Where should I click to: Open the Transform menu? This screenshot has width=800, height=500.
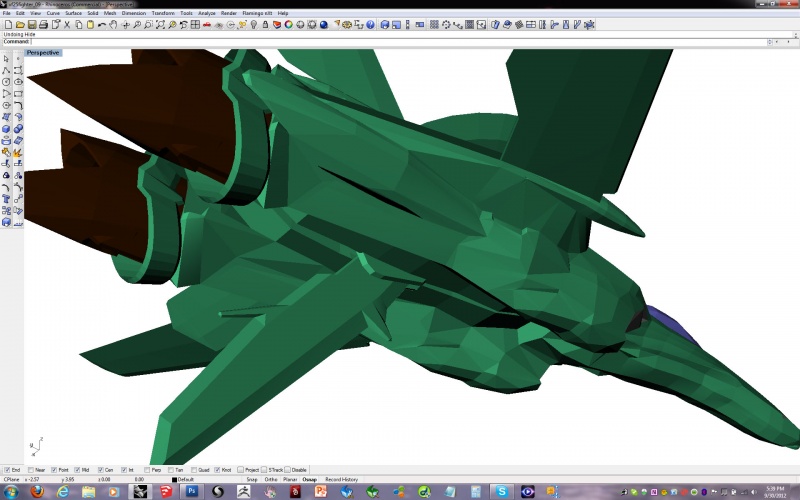tap(163, 13)
